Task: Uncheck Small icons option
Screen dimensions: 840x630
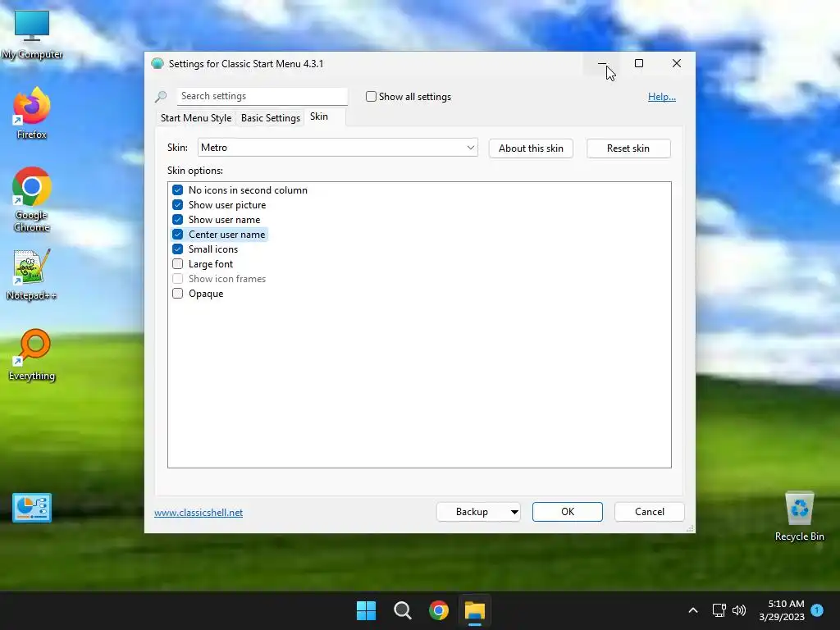Action: (x=177, y=249)
